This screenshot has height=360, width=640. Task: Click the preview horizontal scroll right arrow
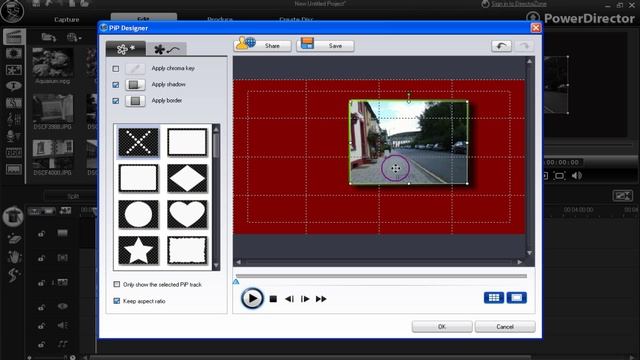pos(520,262)
